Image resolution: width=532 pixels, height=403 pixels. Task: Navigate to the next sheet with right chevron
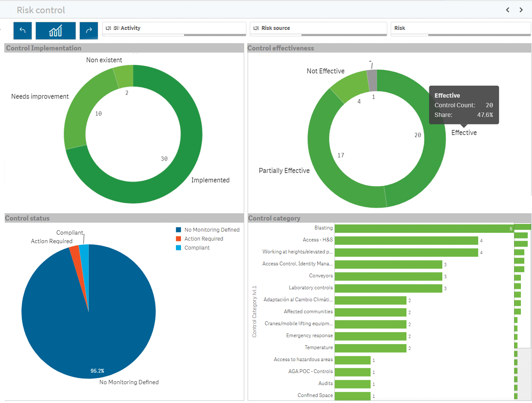pos(521,9)
